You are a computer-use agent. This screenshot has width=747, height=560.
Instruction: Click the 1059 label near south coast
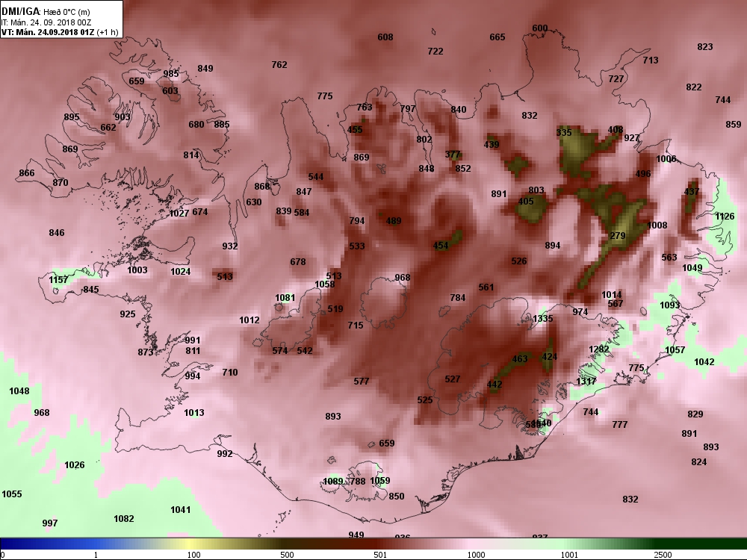pos(380,480)
